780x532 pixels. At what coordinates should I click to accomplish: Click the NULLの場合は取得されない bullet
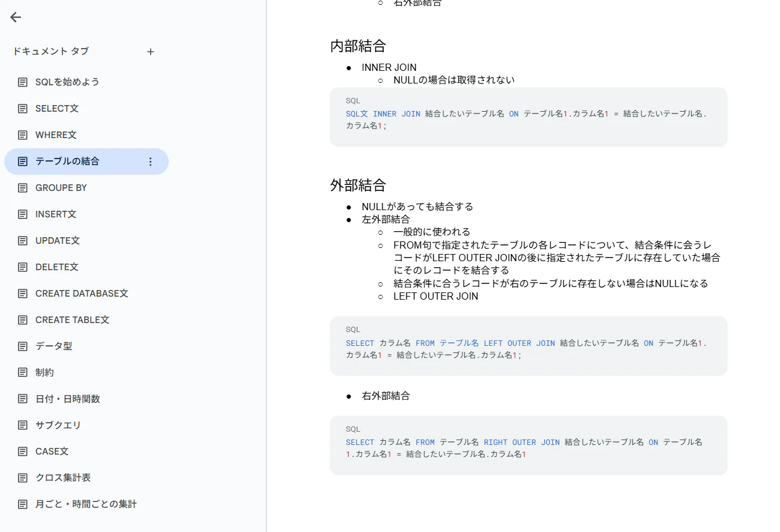tap(454, 80)
